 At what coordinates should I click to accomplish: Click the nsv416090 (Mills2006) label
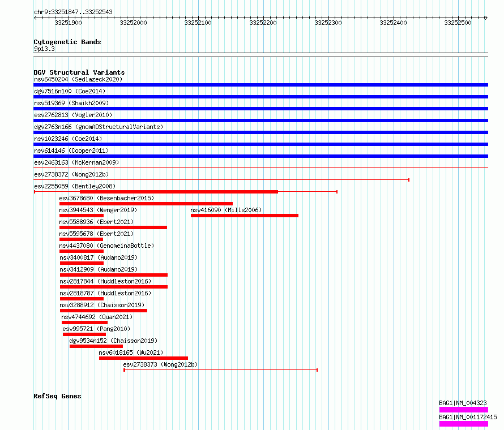[x=226, y=210]
